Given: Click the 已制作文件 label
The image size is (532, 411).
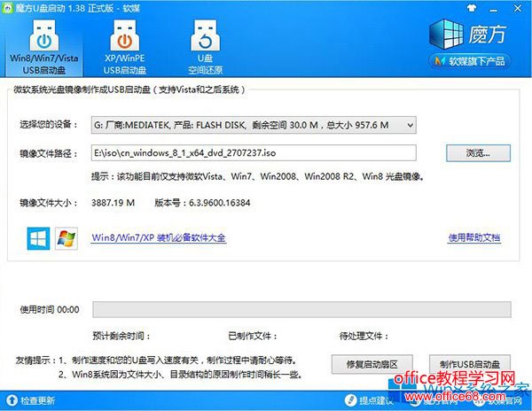Looking at the screenshot, I should (253, 336).
